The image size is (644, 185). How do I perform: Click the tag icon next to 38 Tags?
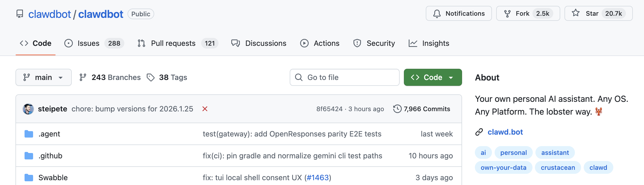point(151,77)
